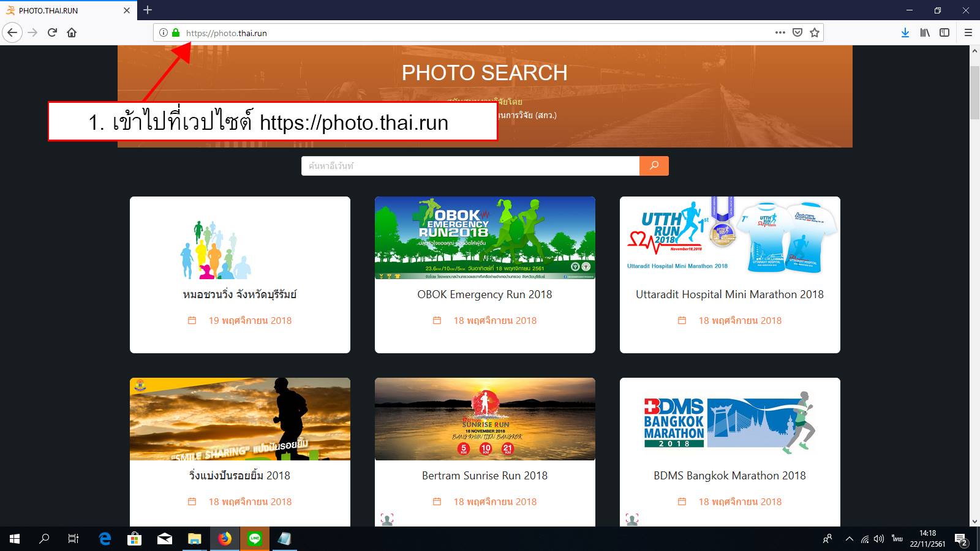Open the Firefox hamburger menu
This screenshot has height=551, width=980.
tap(968, 32)
